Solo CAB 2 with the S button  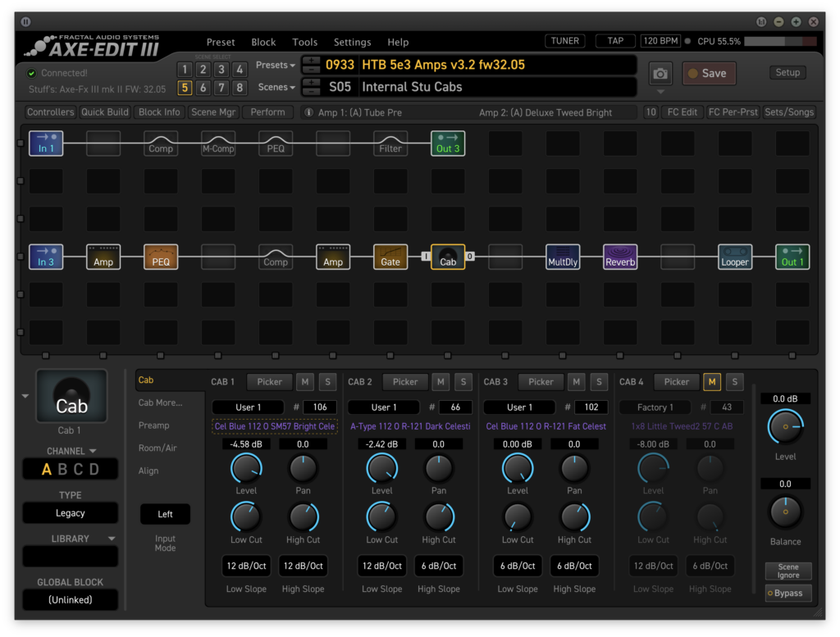click(x=463, y=382)
